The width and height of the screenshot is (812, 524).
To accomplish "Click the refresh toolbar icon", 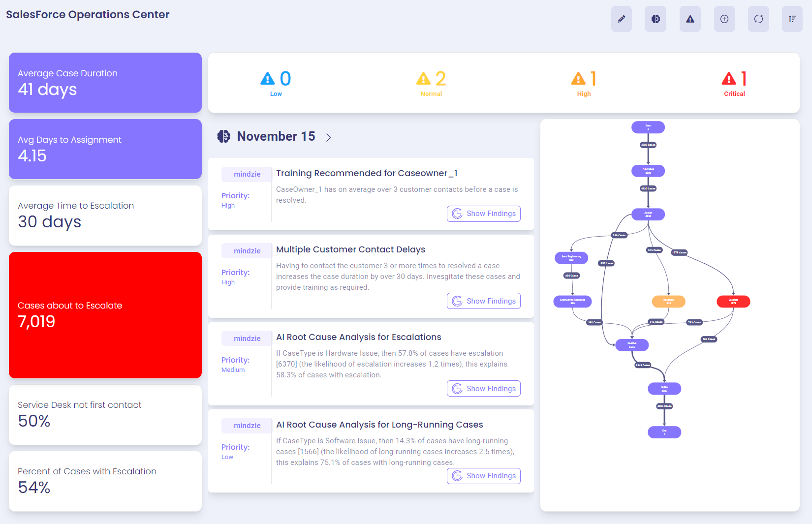I will tap(758, 19).
